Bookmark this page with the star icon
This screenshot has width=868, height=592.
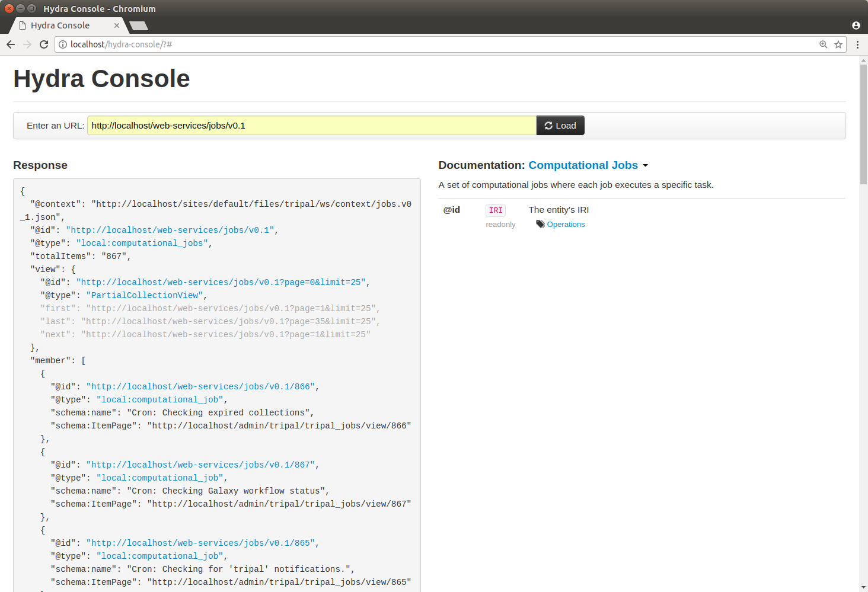click(838, 44)
